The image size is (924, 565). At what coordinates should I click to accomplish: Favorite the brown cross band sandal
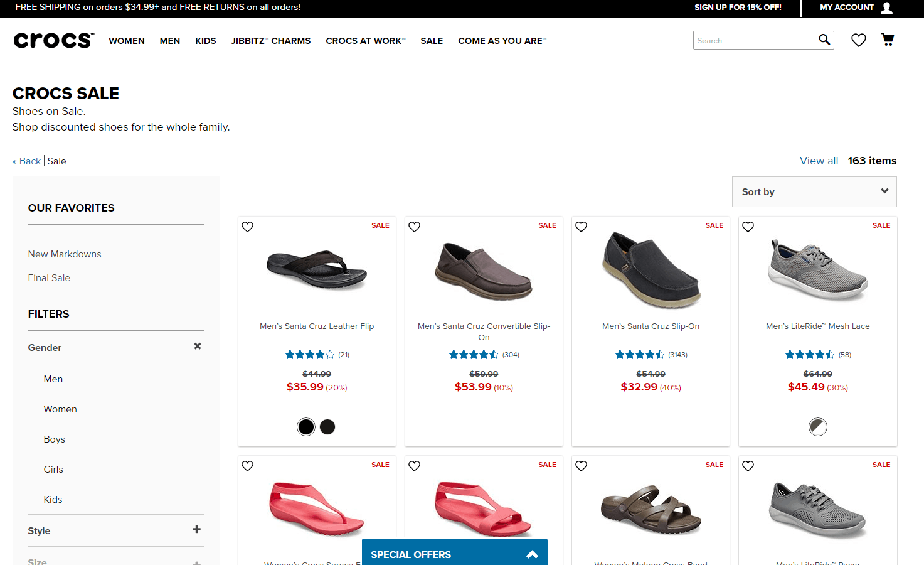point(581,466)
